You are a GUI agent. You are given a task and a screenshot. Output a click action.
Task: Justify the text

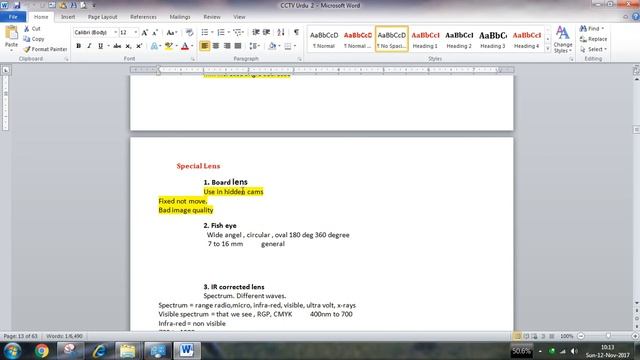tap(238, 46)
